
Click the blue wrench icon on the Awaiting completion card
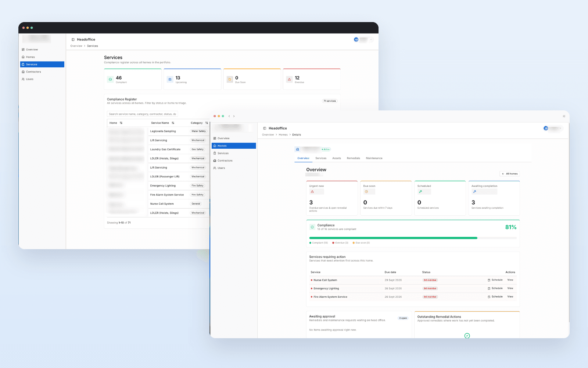pos(474,192)
